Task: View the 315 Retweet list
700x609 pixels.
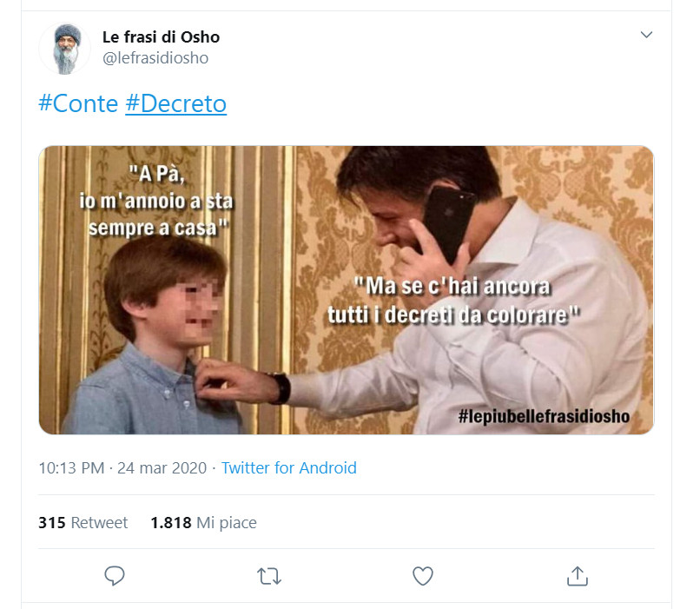Action: coord(83,522)
